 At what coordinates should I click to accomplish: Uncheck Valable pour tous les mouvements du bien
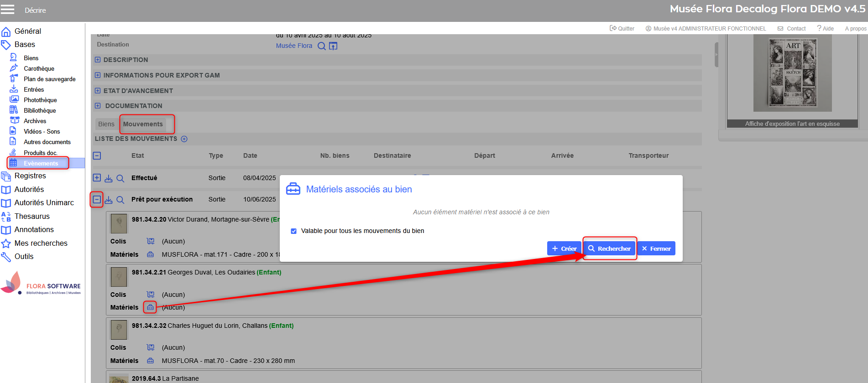click(x=294, y=231)
